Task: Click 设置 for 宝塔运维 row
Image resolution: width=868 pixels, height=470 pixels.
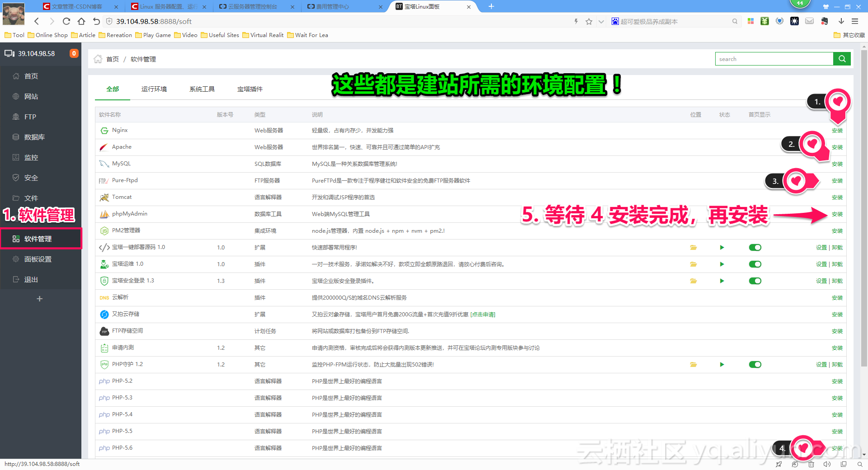Action: [x=821, y=264]
